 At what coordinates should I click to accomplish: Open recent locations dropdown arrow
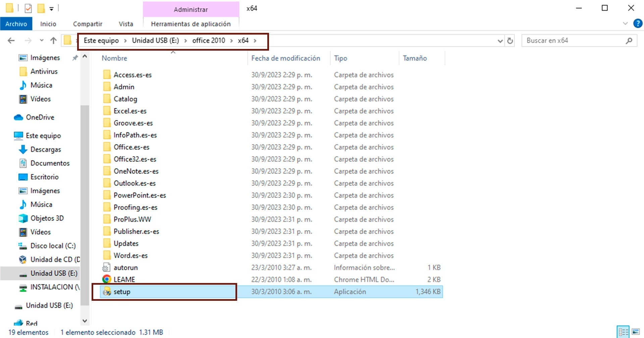[x=42, y=41]
